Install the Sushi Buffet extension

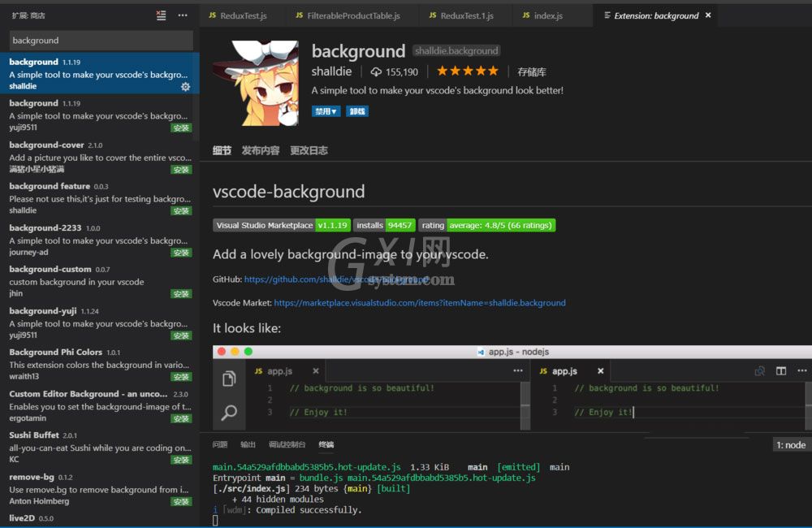[x=181, y=460]
